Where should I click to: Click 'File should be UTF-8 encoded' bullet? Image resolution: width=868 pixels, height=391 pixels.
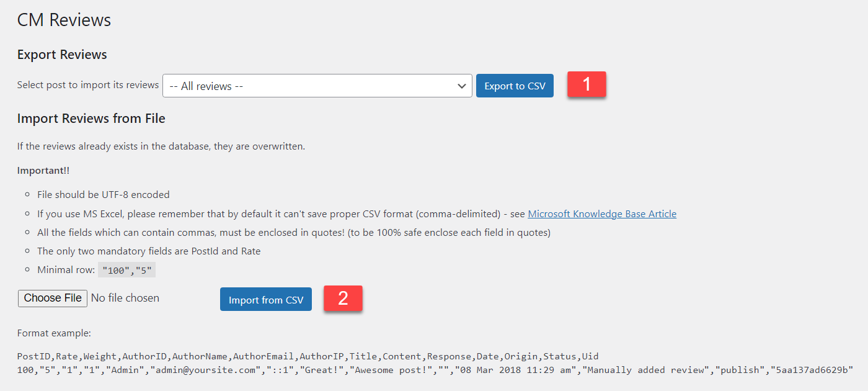[x=104, y=194]
